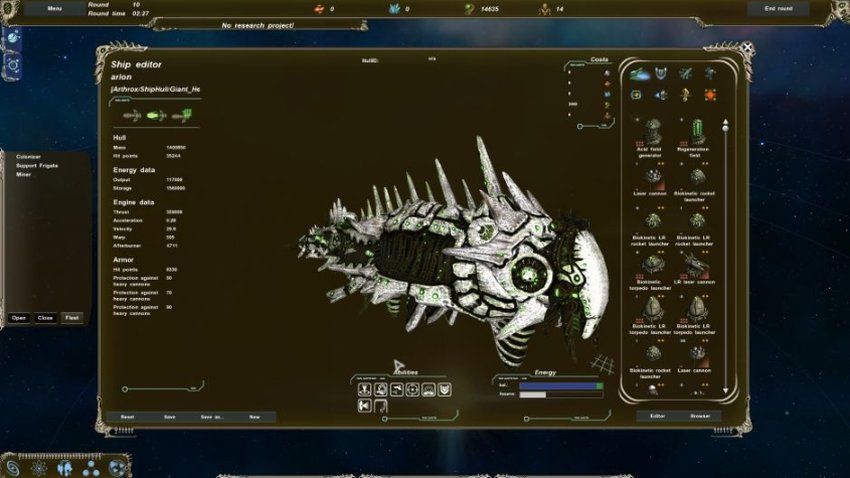This screenshot has width=850, height=478.
Task: Select Support Frigate from the ship list
Action: (37, 165)
